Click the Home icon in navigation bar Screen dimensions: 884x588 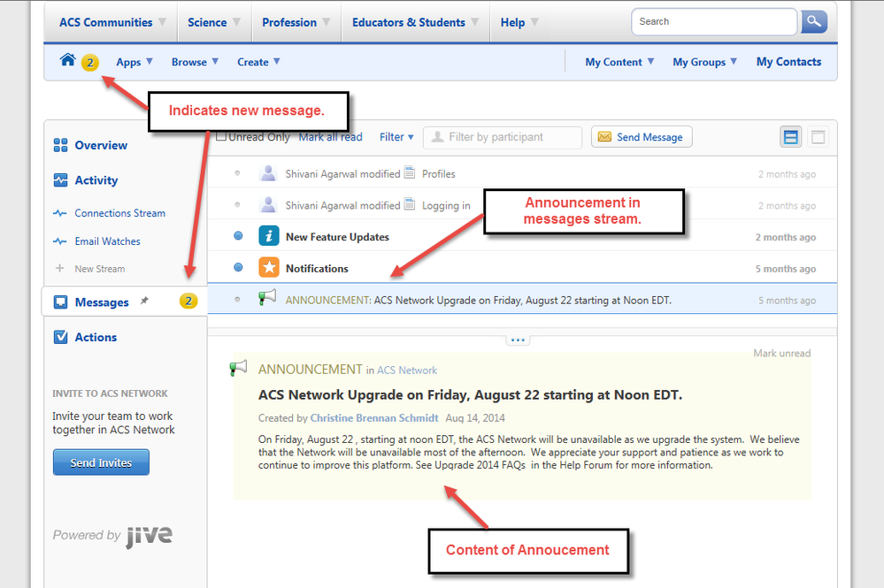pos(68,60)
